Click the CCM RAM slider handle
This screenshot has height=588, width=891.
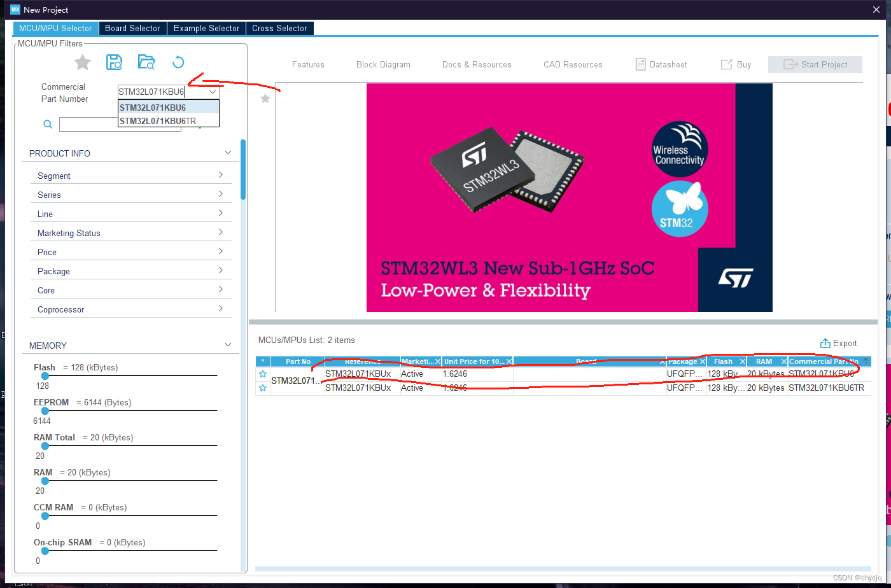click(x=45, y=516)
